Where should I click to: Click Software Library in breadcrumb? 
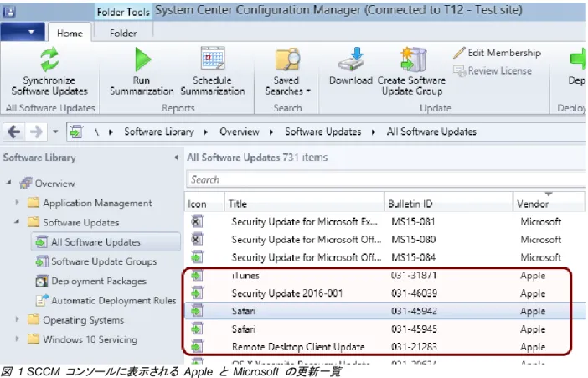click(159, 132)
